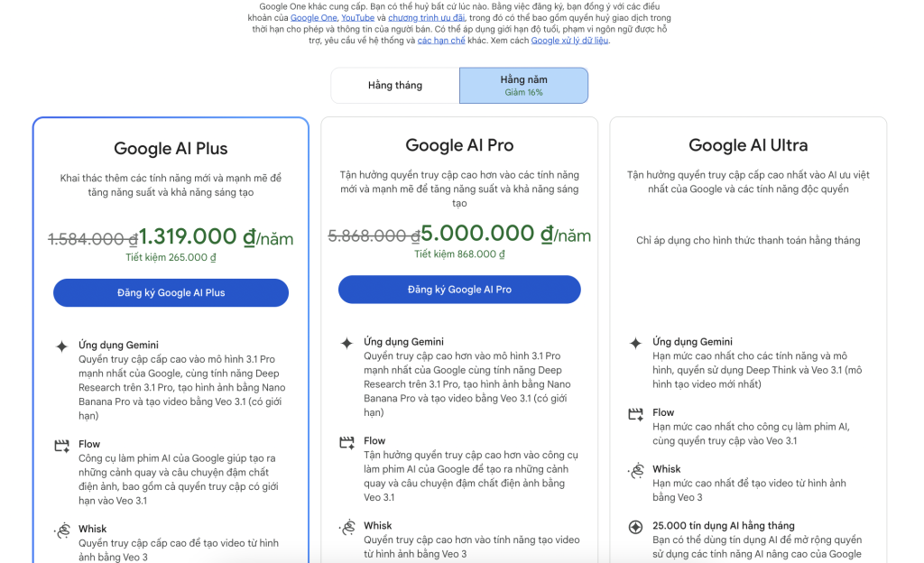Open the Google One terms link
This screenshot has height=563, width=924.
(314, 17)
